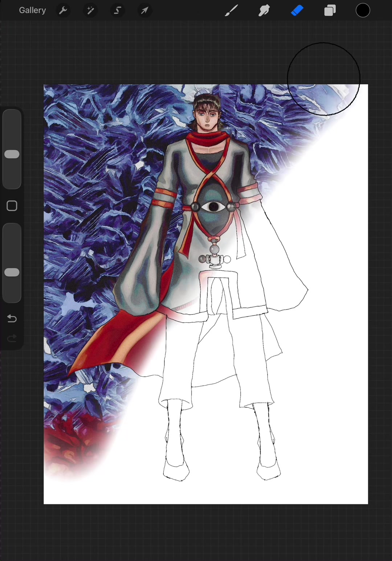Image resolution: width=392 pixels, height=561 pixels.
Task: Activate the Selection tool
Action: click(x=118, y=11)
